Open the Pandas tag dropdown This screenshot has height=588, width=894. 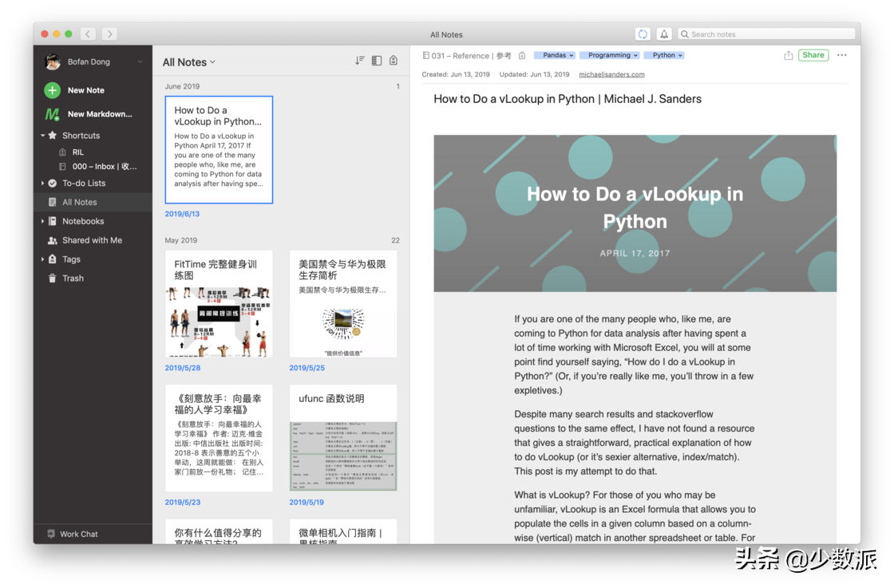[x=554, y=55]
